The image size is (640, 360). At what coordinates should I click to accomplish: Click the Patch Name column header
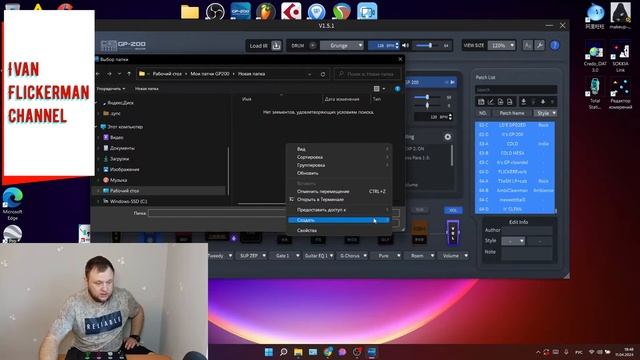[x=512, y=113]
